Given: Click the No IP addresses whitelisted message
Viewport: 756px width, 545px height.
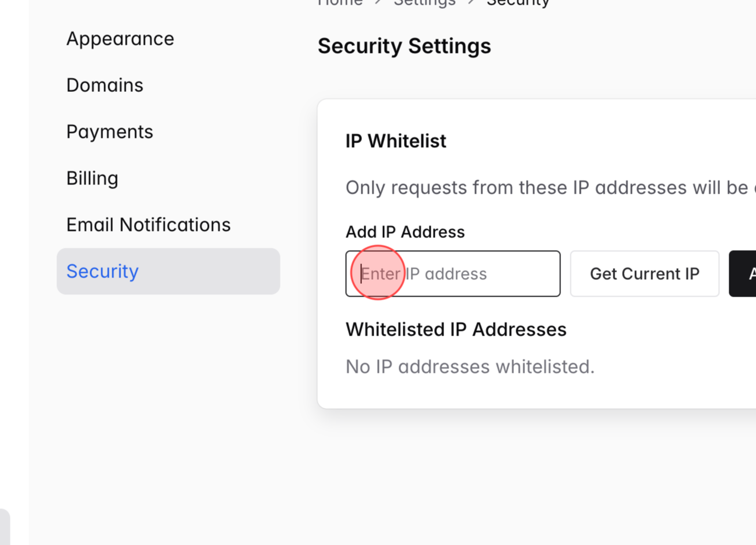Looking at the screenshot, I should [470, 366].
